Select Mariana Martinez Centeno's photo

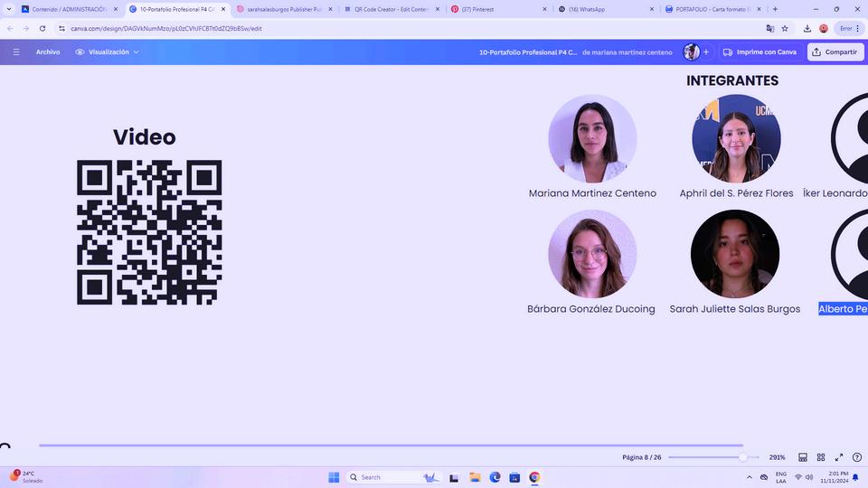[592, 138]
